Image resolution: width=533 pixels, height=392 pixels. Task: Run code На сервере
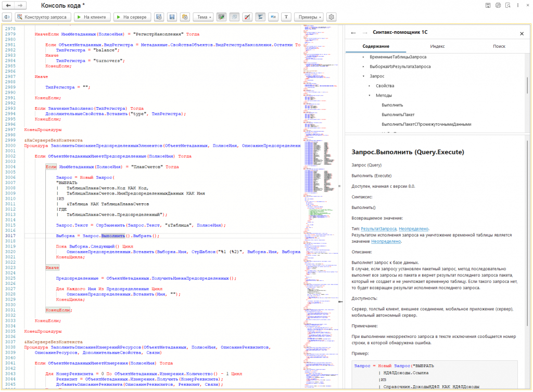tap(132, 17)
